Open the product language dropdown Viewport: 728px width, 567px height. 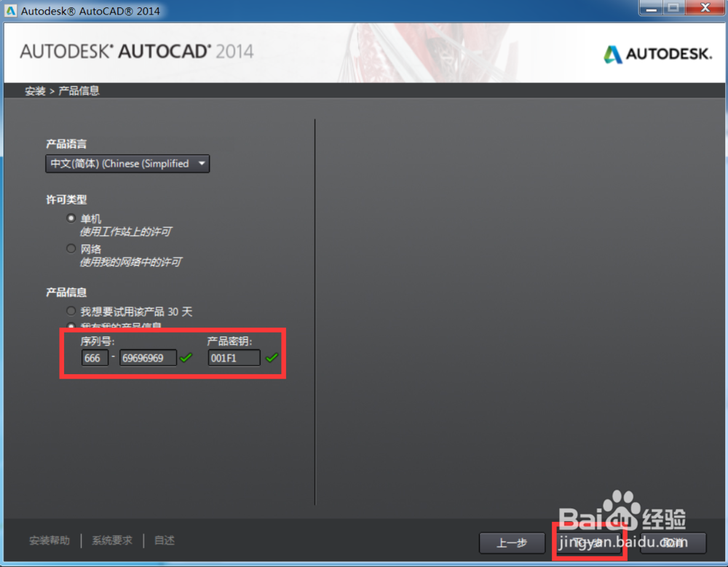127,164
